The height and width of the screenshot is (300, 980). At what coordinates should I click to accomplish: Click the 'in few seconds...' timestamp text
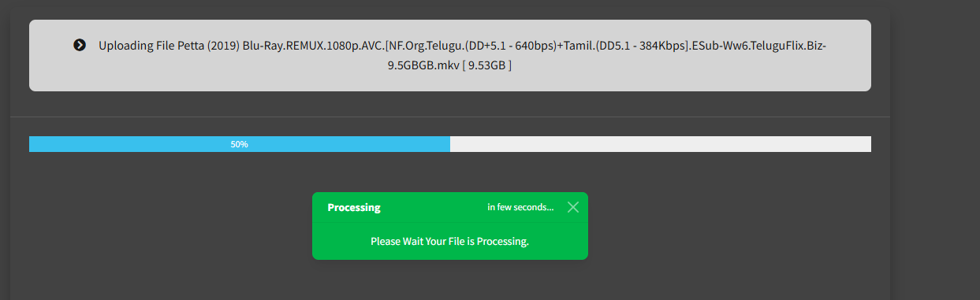coord(520,208)
